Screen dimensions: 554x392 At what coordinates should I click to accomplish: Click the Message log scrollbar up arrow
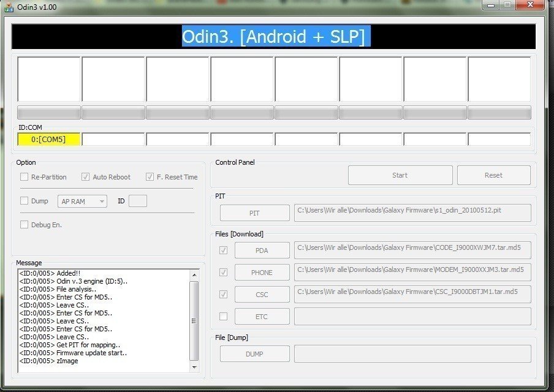(x=194, y=275)
